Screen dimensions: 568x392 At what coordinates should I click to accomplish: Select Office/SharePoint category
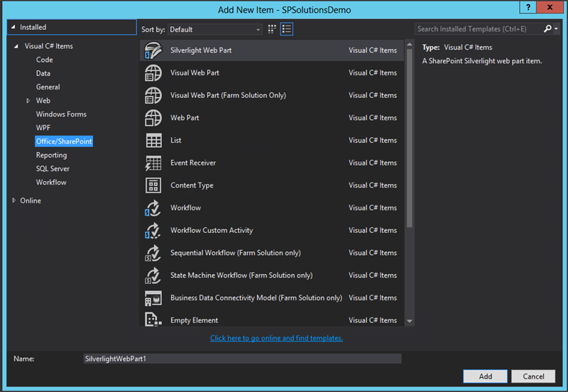(64, 141)
